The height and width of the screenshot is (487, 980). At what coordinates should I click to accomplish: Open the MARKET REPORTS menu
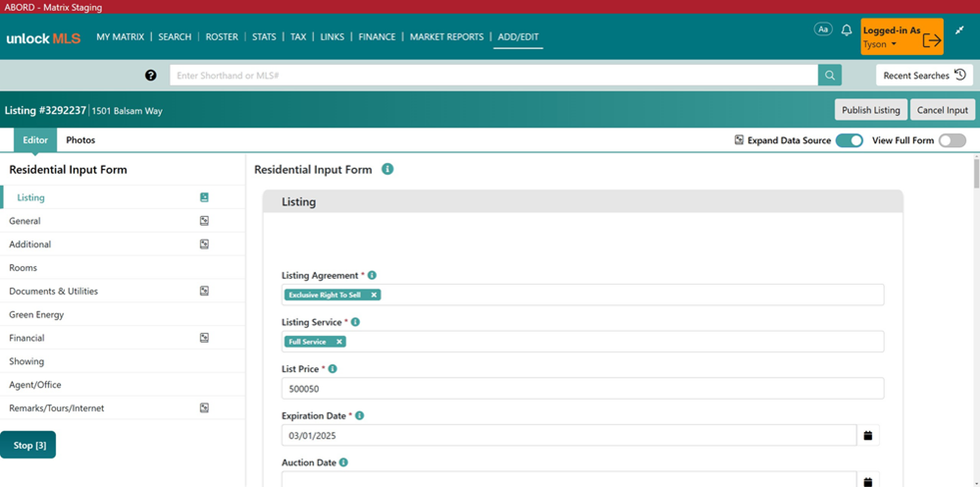[447, 37]
